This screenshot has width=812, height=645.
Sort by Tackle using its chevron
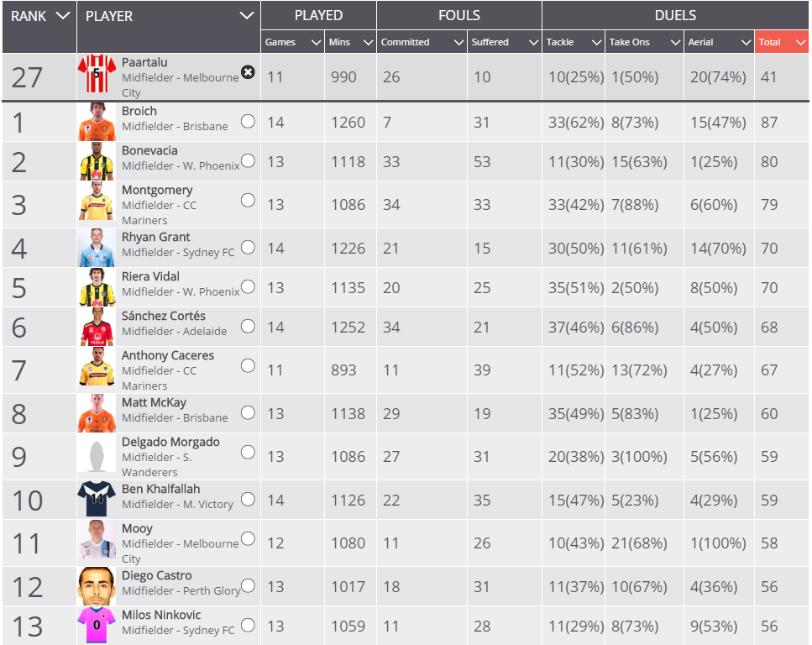(x=596, y=43)
